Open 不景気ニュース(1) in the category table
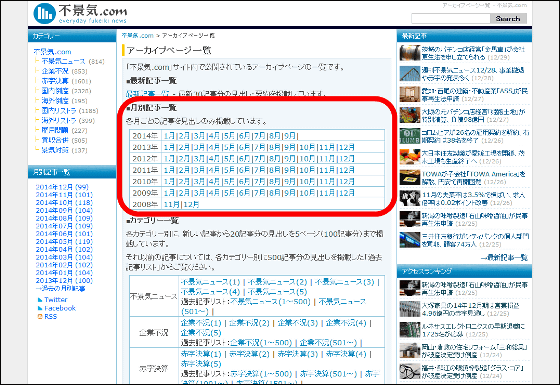 (x=210, y=282)
